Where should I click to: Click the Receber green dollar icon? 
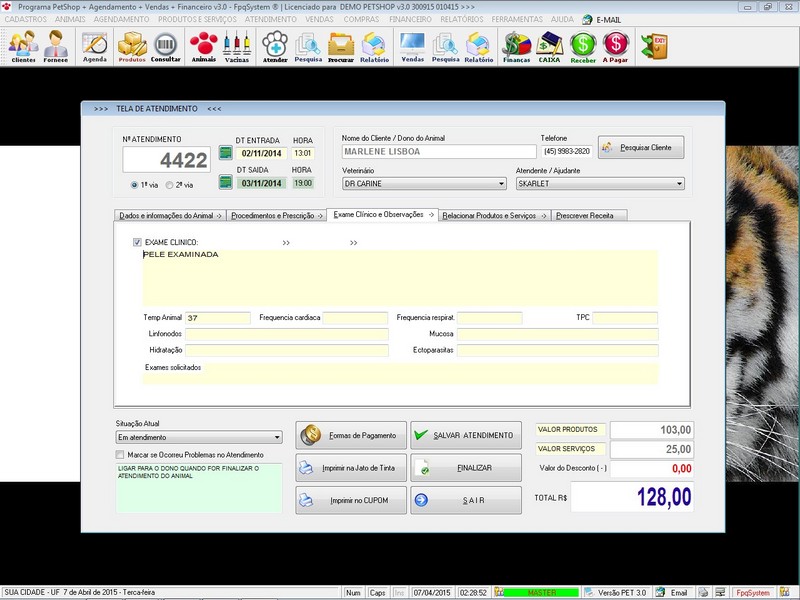(583, 46)
